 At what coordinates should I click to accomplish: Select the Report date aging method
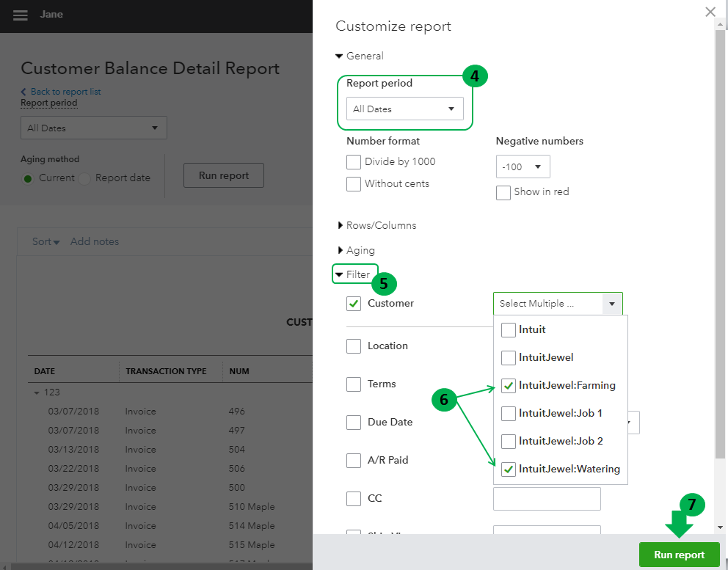click(x=85, y=178)
